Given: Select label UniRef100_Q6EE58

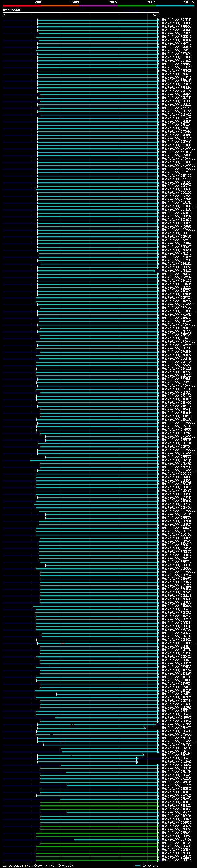Looking at the screenshot, I should pos(176,440).
